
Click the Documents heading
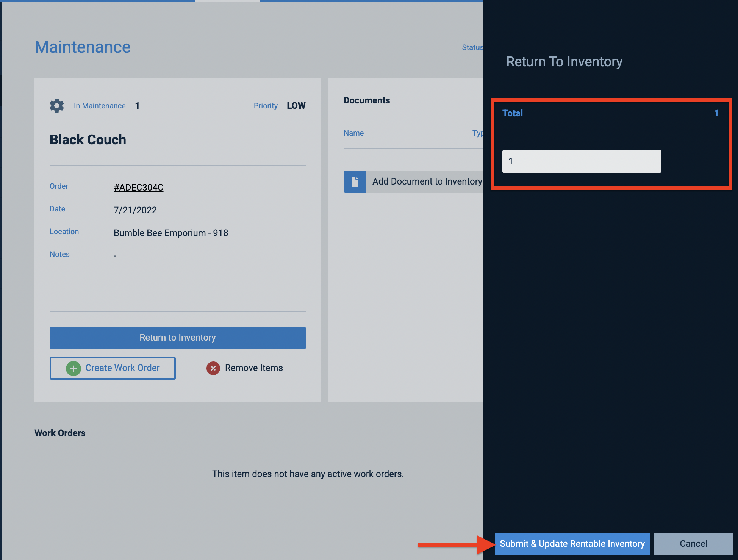tap(367, 100)
